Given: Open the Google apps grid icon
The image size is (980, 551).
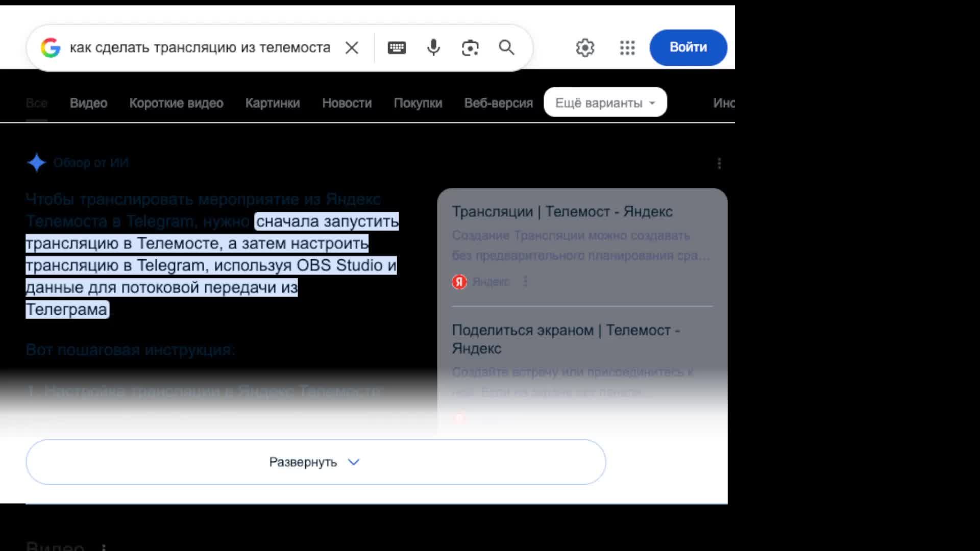Looking at the screenshot, I should (x=627, y=47).
